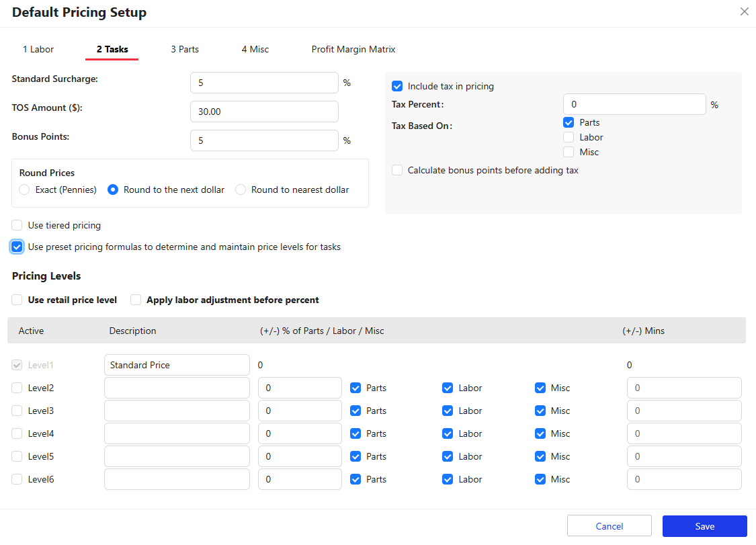The image size is (756, 545).
Task: Uncheck Misc in the Level6 row
Action: [x=540, y=479]
